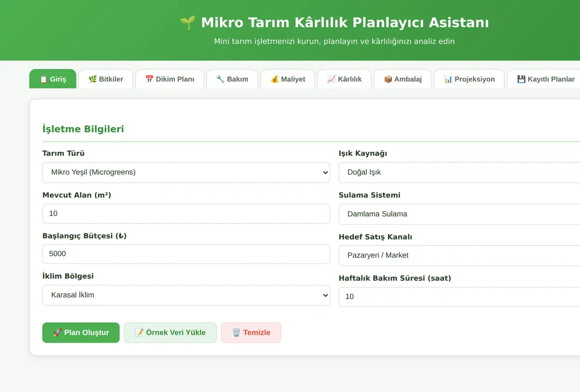
Task: Load sample data with Örnek Veri Yükle
Action: tap(170, 333)
